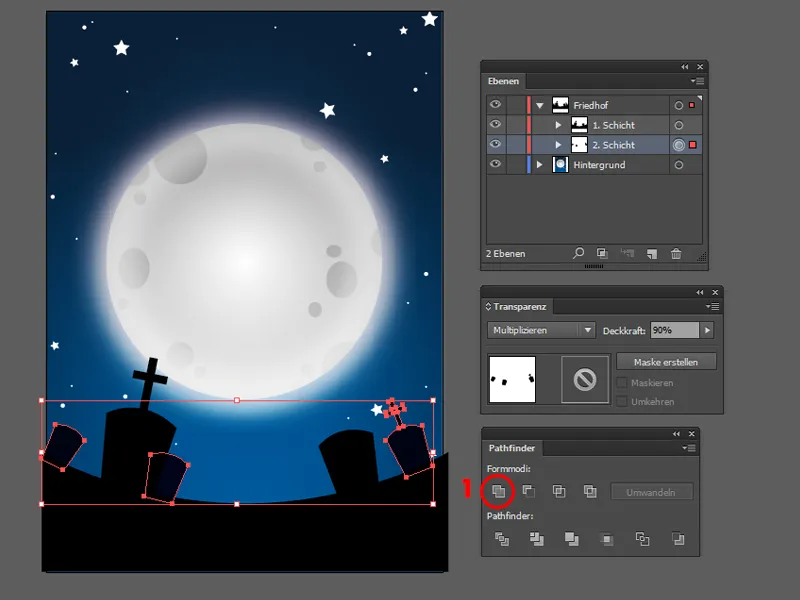Delete selection with Layers panel trash icon
The image size is (800, 600).
pos(676,254)
